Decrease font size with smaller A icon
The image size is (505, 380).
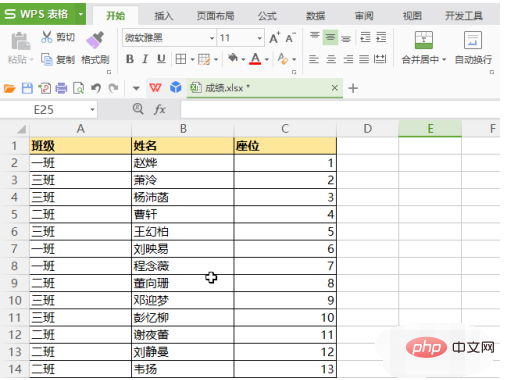(290, 38)
